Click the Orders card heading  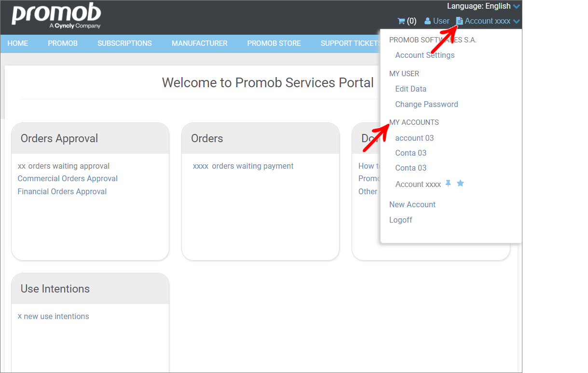(207, 138)
